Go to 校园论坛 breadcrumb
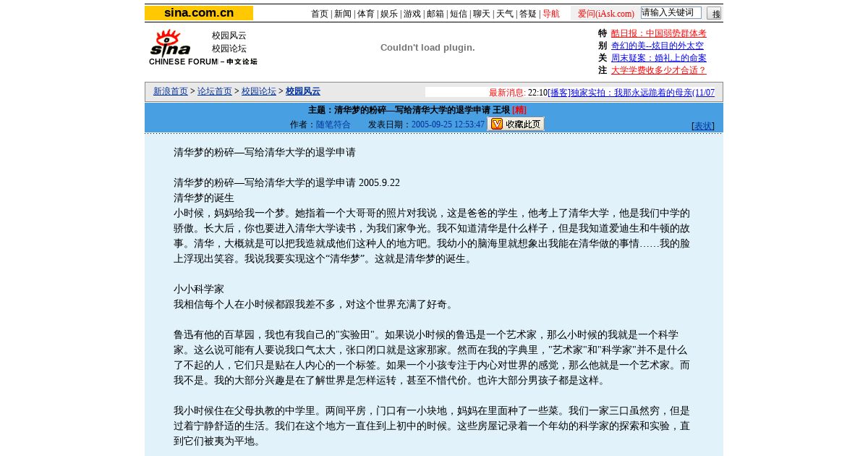 coord(259,91)
